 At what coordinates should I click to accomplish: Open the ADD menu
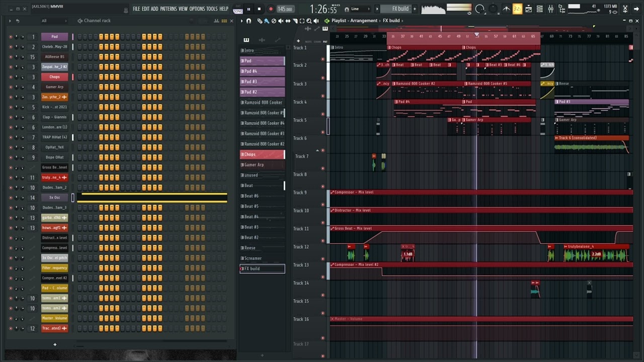click(x=154, y=9)
